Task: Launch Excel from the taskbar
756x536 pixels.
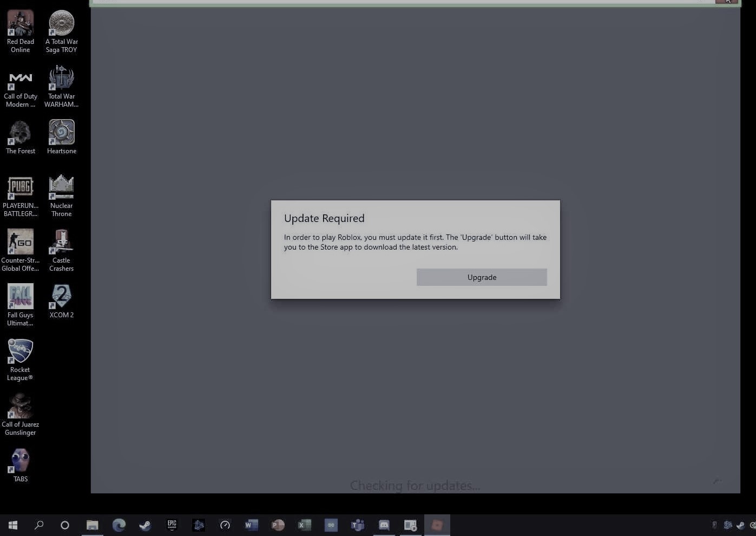Action: point(304,525)
